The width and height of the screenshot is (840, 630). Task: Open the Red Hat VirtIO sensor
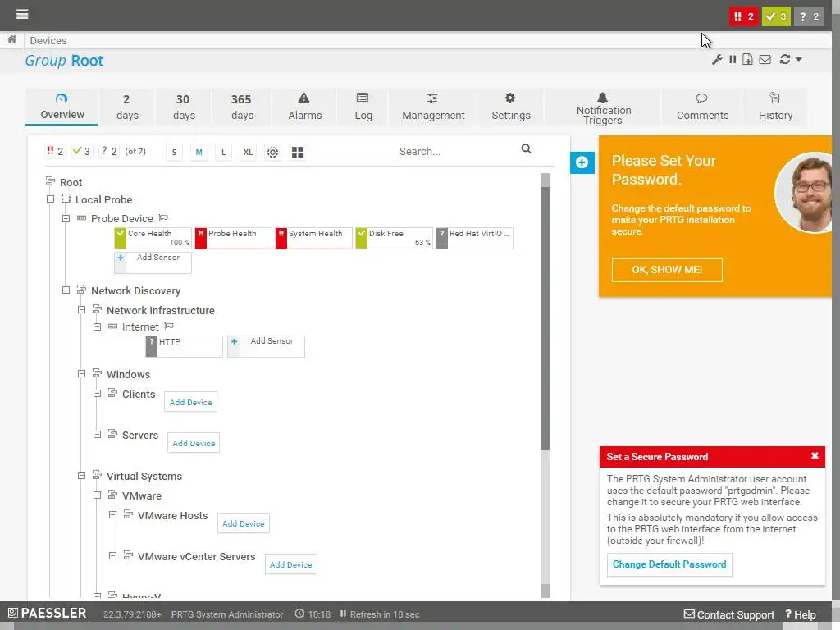tap(475, 239)
